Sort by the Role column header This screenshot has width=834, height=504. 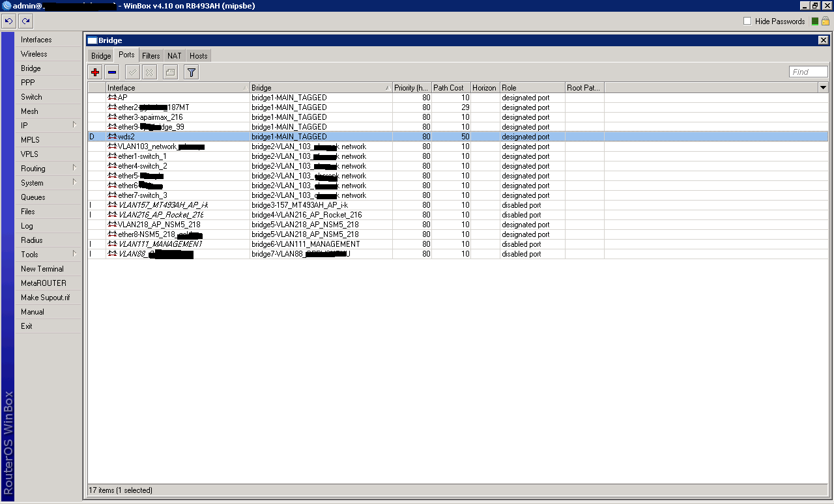(532, 88)
